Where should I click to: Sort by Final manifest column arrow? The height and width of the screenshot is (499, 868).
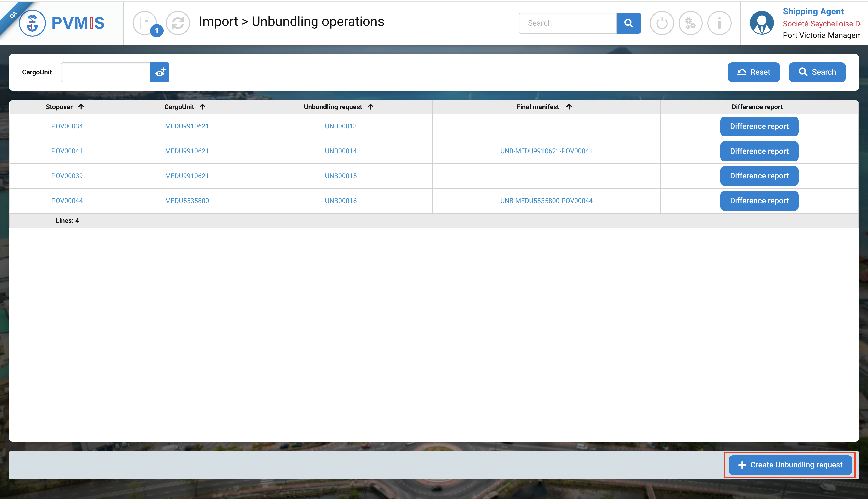569,107
